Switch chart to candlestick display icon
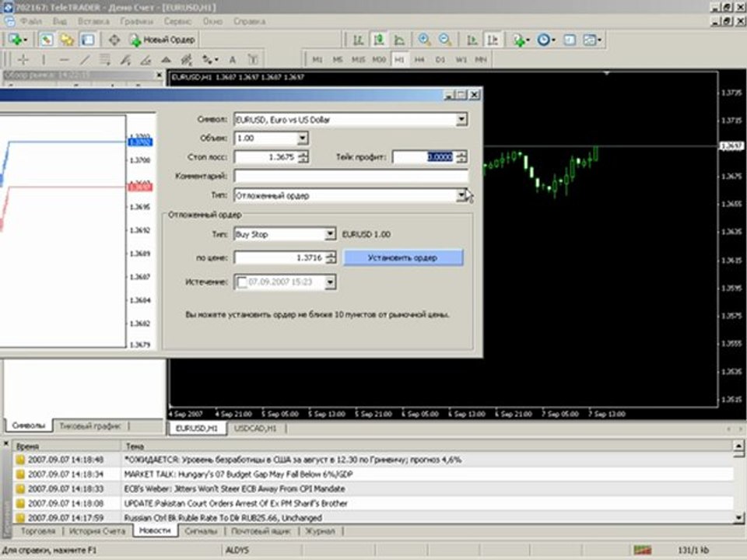Image resolution: width=747 pixels, height=560 pixels. tap(379, 40)
